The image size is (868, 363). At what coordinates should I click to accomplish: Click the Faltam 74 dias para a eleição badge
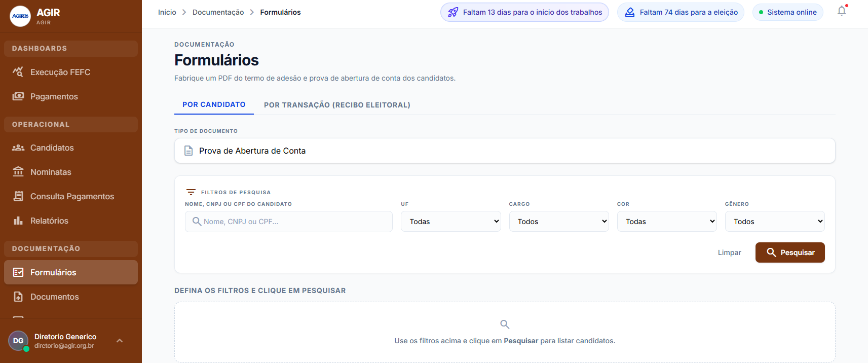pyautogui.click(x=681, y=12)
